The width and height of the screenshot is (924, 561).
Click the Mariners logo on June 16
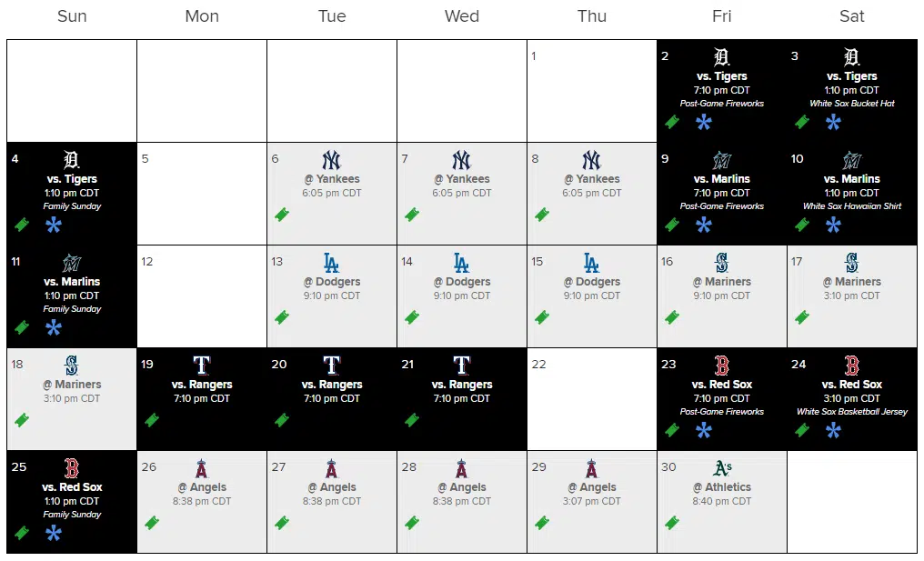click(721, 264)
